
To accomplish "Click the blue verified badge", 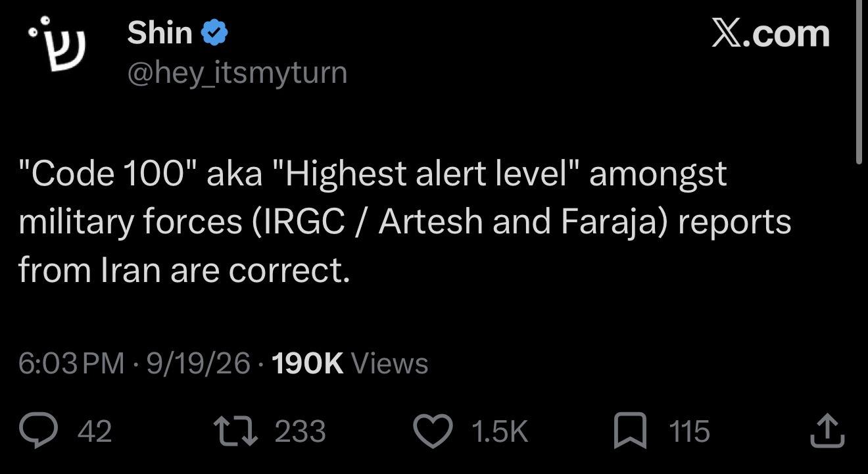I will pyautogui.click(x=214, y=33).
